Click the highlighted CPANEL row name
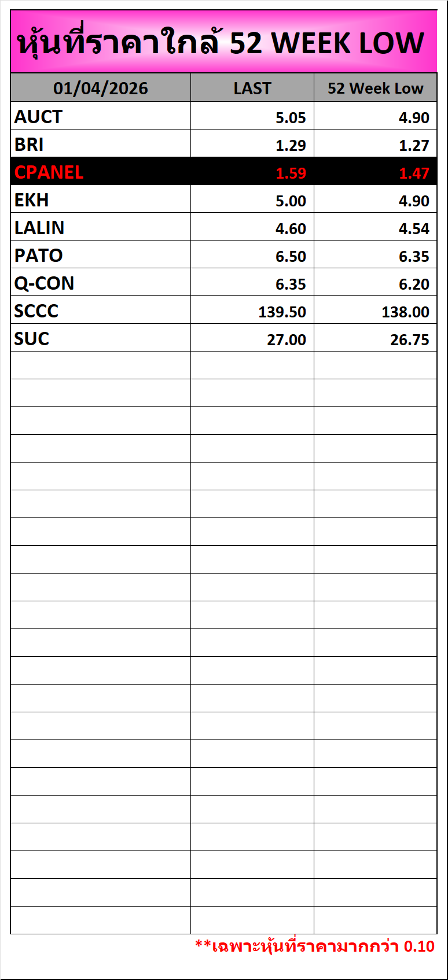Viewport: 448px width, 980px height. click(49, 172)
